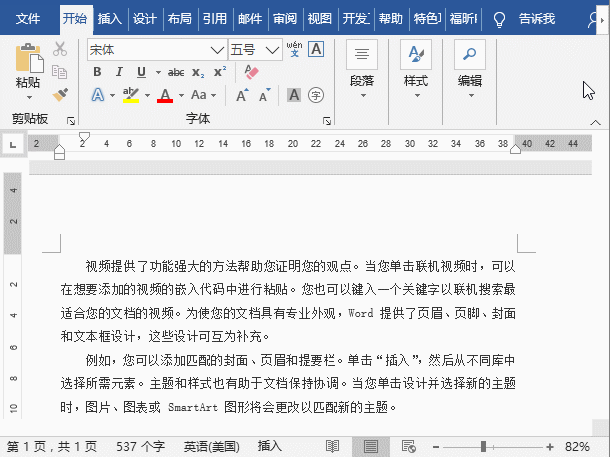Open zoom level 82% dialog

coord(577,446)
